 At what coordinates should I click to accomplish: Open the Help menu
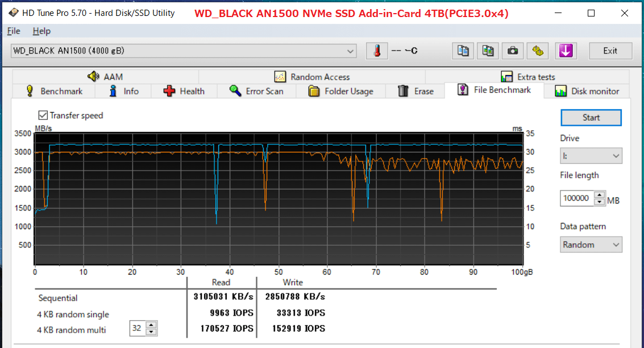coord(41,31)
